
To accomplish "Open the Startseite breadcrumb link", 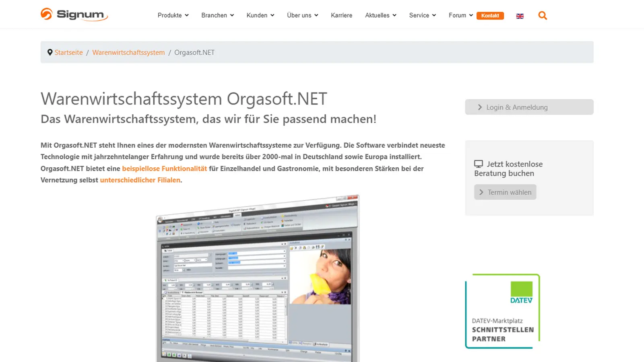I will pyautogui.click(x=69, y=52).
